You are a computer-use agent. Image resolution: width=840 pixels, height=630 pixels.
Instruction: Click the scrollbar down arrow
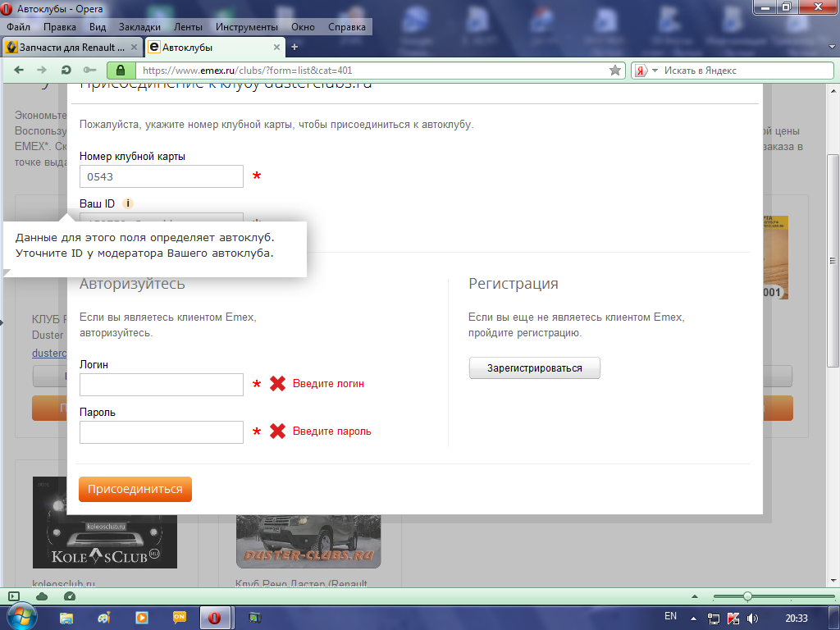coord(833,582)
